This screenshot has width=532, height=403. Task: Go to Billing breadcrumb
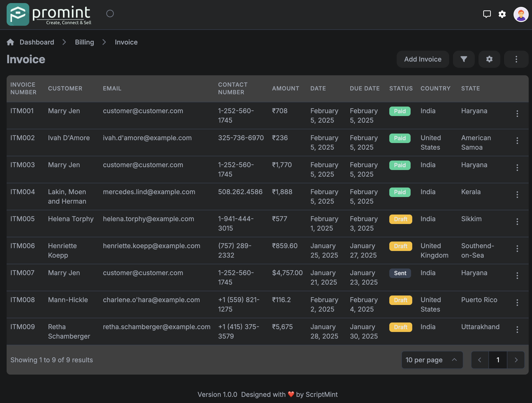pos(84,42)
